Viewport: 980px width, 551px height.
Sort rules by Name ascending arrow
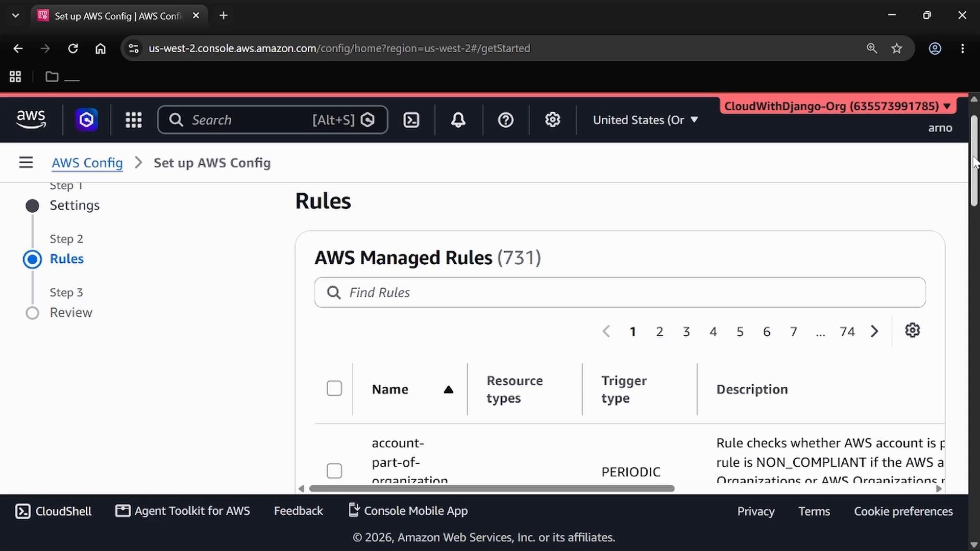(449, 390)
